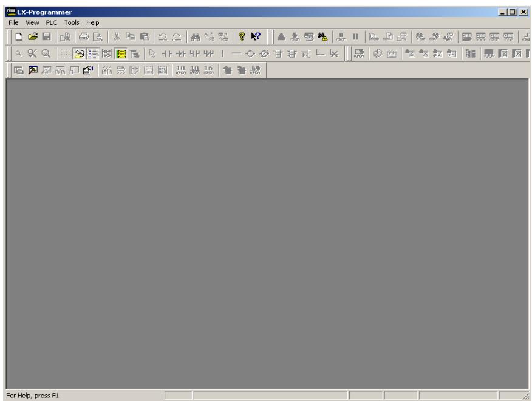The width and height of the screenshot is (532, 401).
Task: Open the File menu
Action: tap(13, 22)
